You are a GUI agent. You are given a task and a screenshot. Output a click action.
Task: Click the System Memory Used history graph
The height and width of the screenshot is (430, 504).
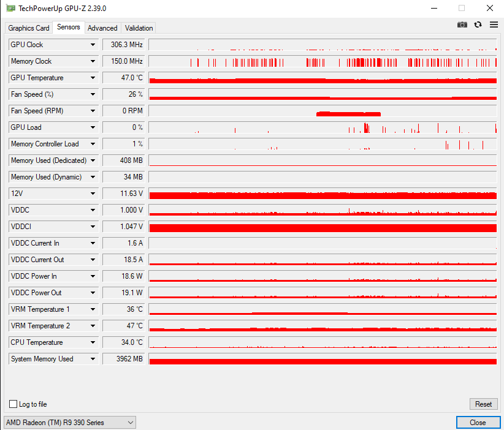(x=323, y=359)
